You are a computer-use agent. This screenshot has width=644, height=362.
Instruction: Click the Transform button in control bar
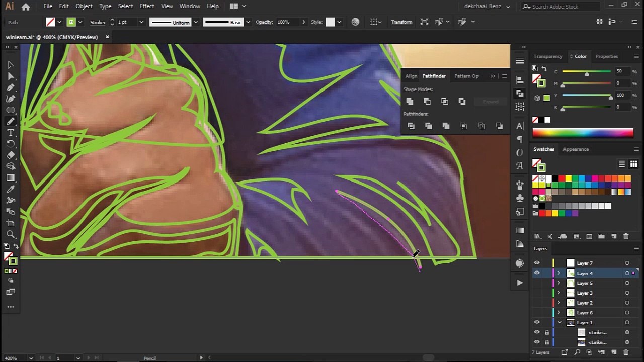pos(401,22)
